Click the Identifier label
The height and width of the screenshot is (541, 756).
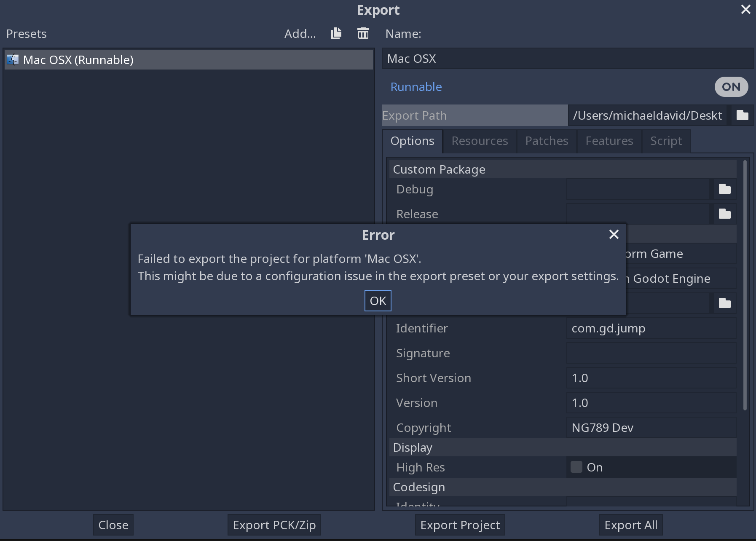pos(422,328)
